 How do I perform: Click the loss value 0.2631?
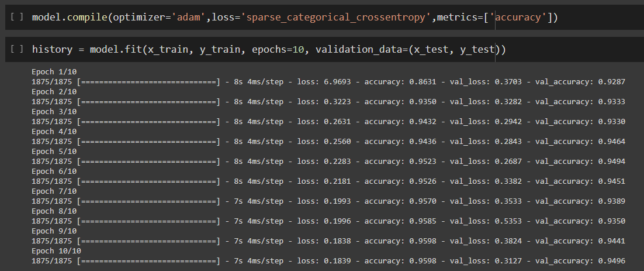point(337,122)
